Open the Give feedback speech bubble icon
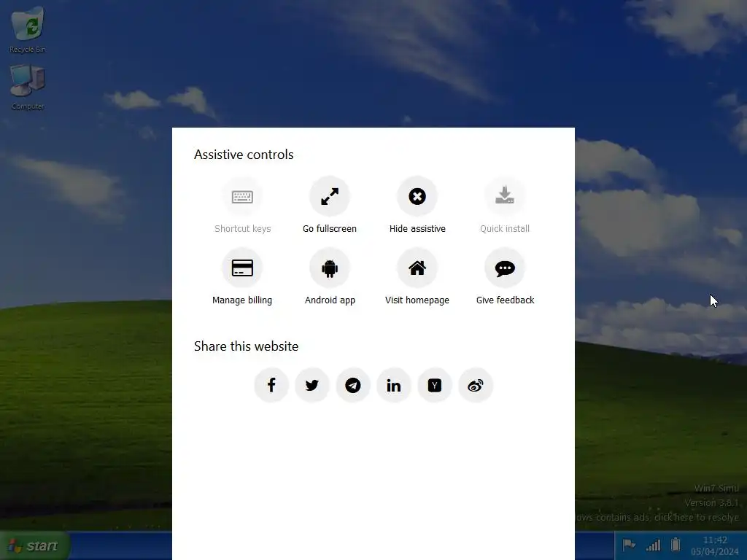747x560 pixels. (x=505, y=268)
